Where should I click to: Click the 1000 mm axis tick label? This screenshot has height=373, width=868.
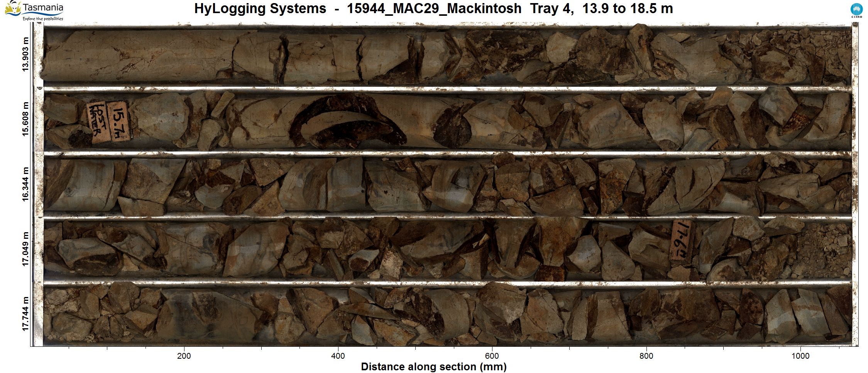point(800,356)
